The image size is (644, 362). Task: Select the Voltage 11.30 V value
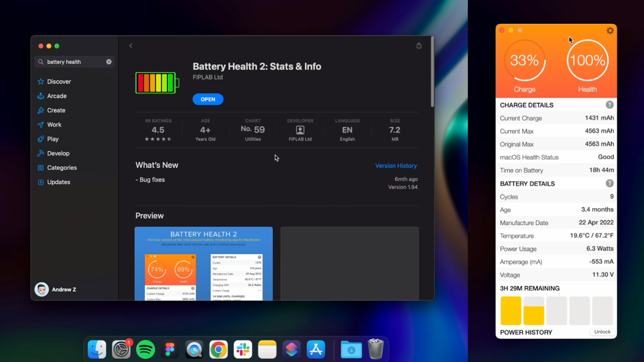(603, 275)
